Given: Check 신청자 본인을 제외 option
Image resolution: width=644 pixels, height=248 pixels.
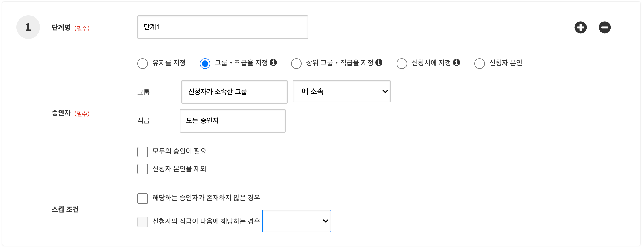Looking at the screenshot, I should pos(143,169).
